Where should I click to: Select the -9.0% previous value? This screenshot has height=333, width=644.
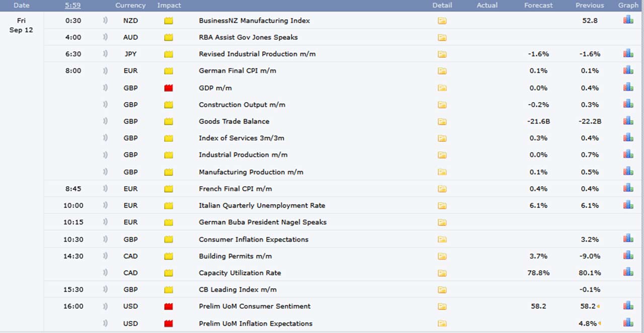pos(590,256)
